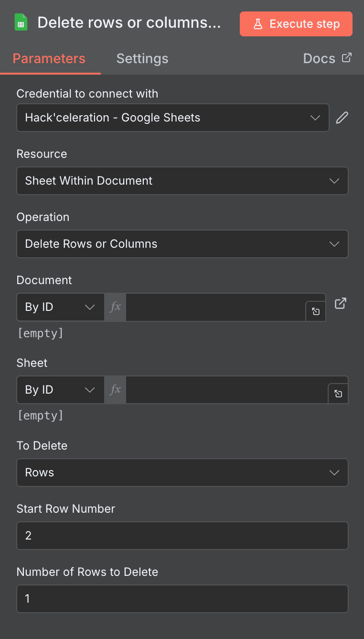This screenshot has height=639, width=364.
Task: Click the pencil icon to edit credentials
Action: pyautogui.click(x=342, y=117)
